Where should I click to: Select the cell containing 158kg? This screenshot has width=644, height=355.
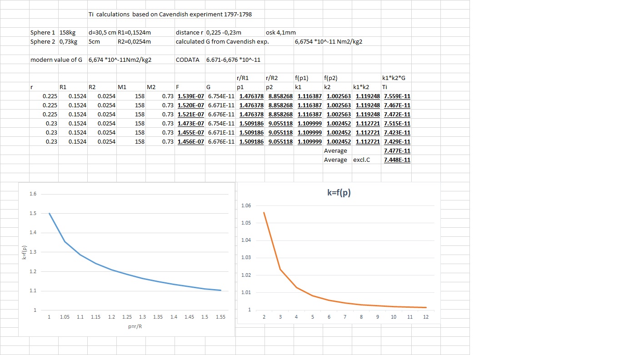(x=67, y=33)
